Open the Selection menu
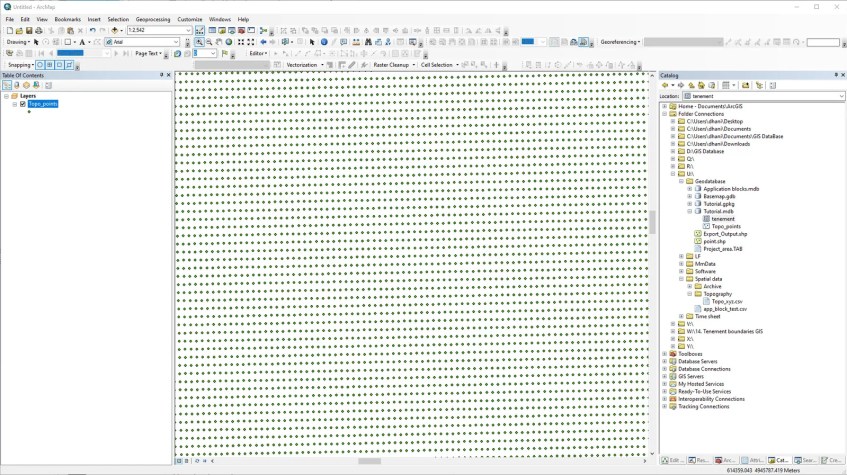Viewport: 847px width, 475px height. pos(118,19)
